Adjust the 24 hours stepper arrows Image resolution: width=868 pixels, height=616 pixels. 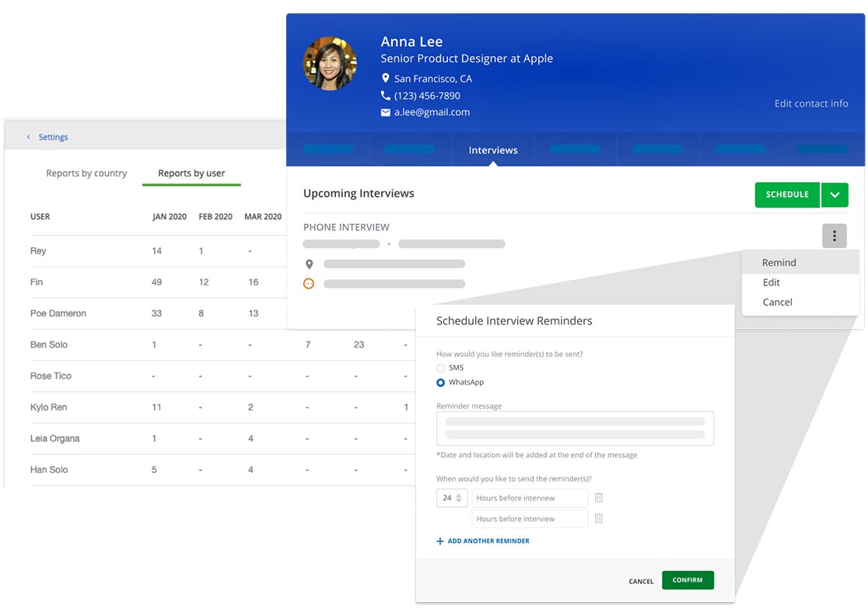point(459,498)
